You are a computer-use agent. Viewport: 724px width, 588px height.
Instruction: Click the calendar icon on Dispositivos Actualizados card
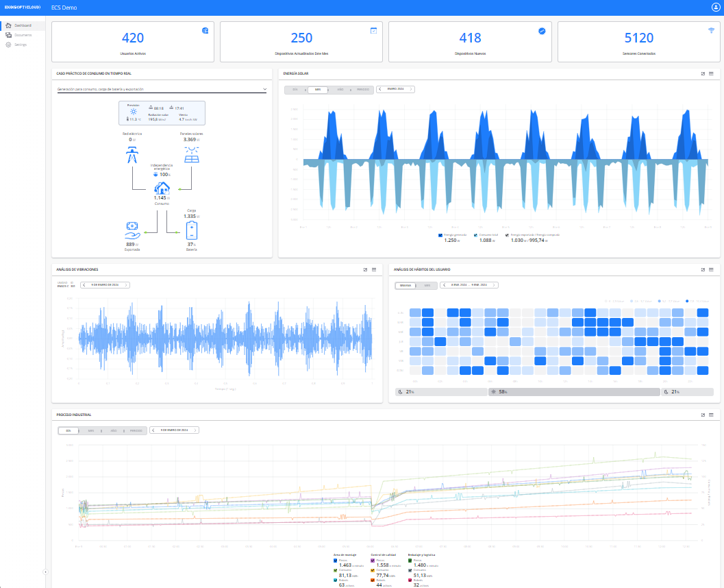click(x=373, y=29)
